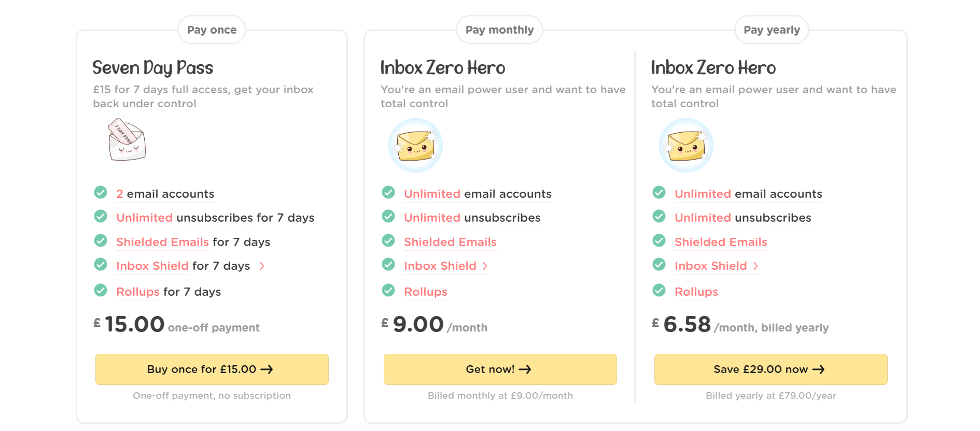The width and height of the screenshot is (980, 431).
Task: Select the Pay yearly tab
Action: click(x=771, y=30)
